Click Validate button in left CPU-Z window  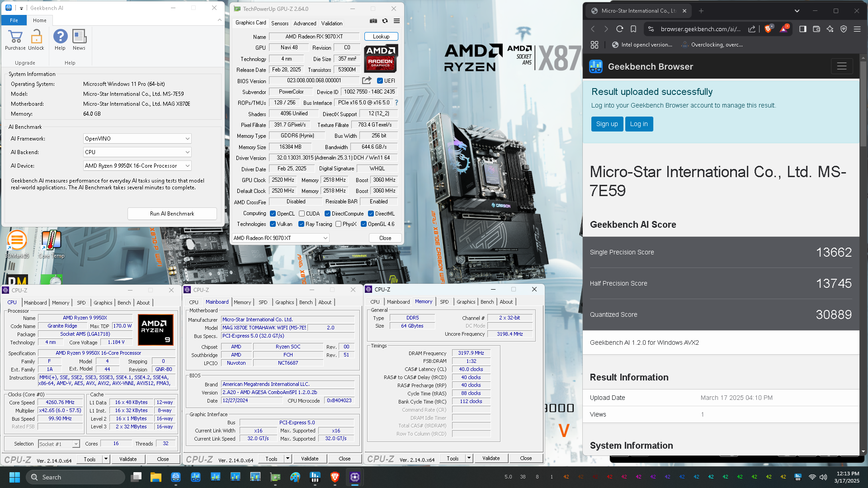(128, 459)
